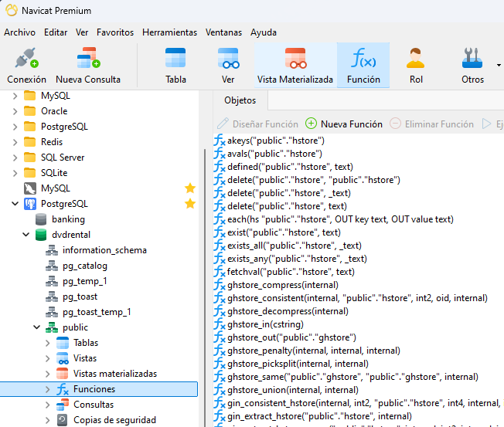The width and height of the screenshot is (504, 427).
Task: Select the each(hs ... OUT key text) function
Action: (x=340, y=219)
